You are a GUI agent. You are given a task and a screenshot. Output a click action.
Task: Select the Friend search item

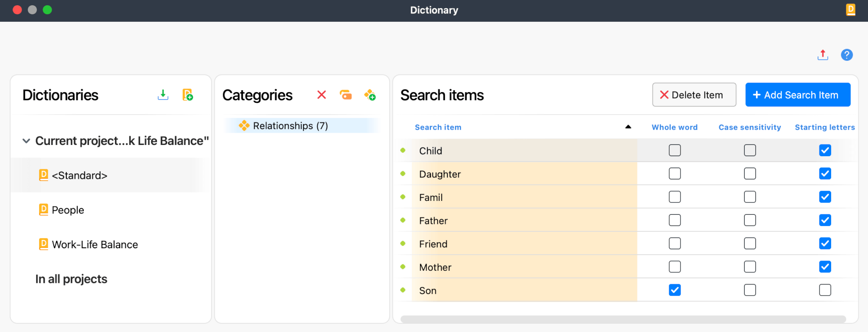point(433,244)
